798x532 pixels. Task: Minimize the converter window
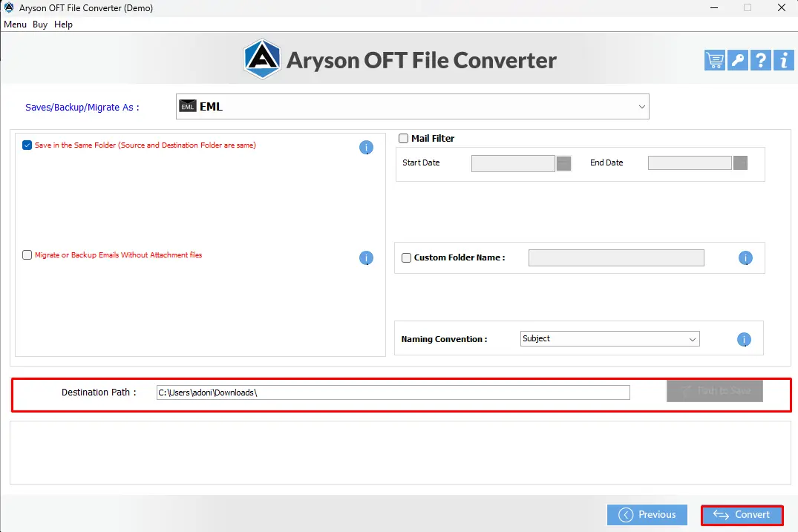pos(714,7)
